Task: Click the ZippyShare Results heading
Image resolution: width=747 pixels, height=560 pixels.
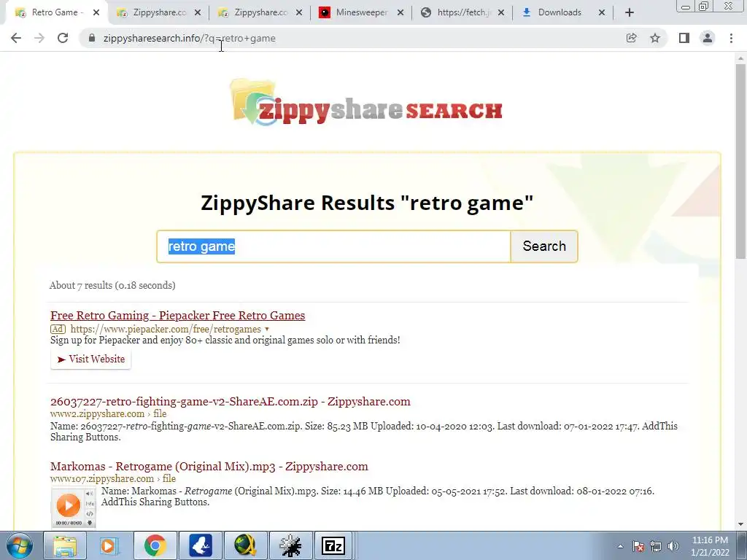Action: [x=367, y=203]
